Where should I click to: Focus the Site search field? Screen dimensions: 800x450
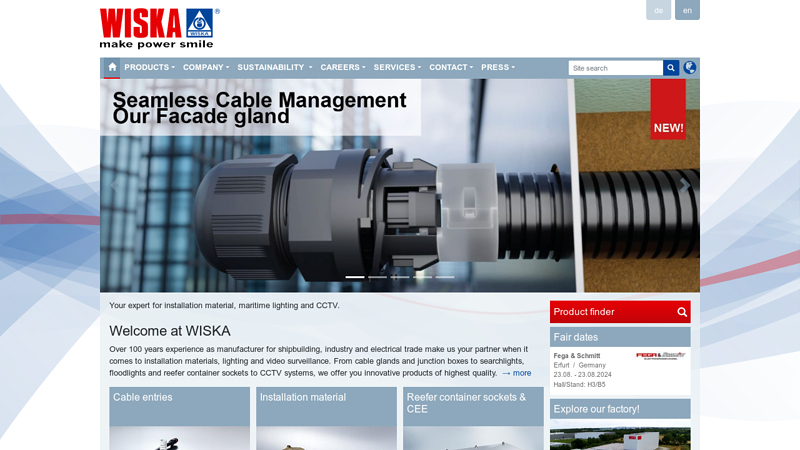pyautogui.click(x=616, y=68)
